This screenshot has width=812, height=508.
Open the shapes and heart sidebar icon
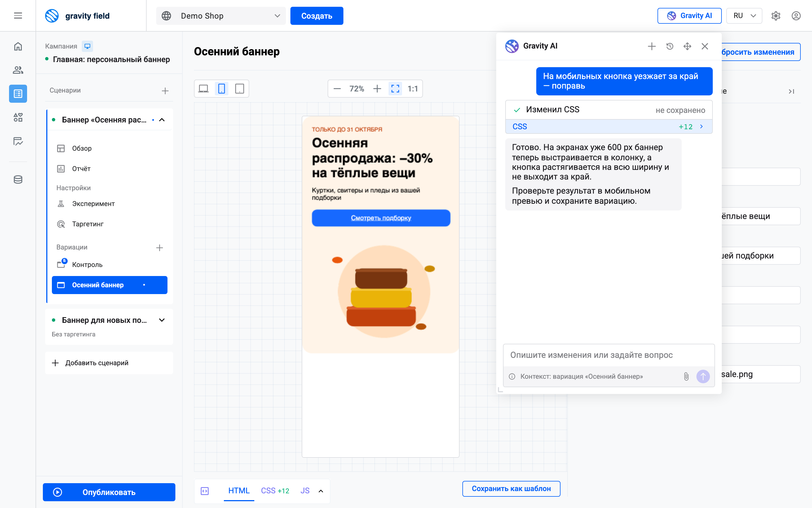point(18,117)
